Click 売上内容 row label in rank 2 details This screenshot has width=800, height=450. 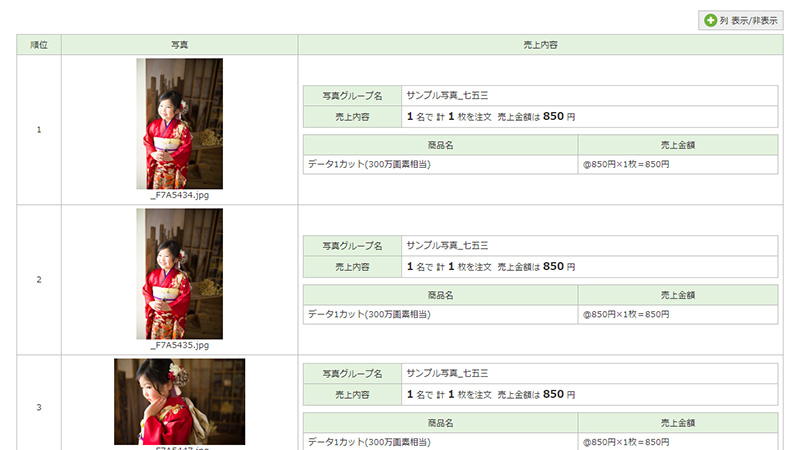pos(352,267)
